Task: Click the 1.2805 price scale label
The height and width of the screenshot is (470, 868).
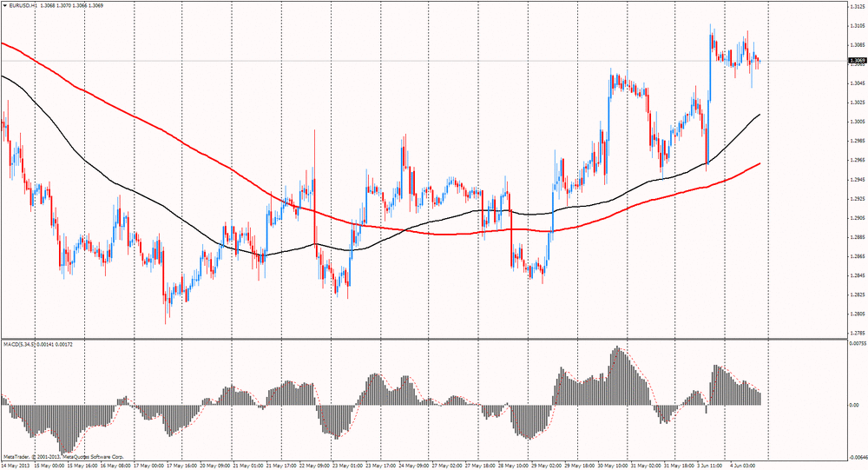Action: 858,314
